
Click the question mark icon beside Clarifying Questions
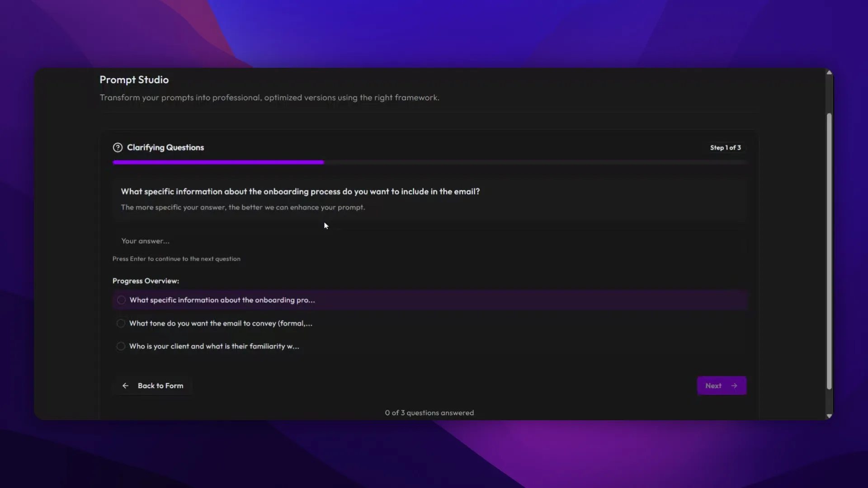(118, 148)
